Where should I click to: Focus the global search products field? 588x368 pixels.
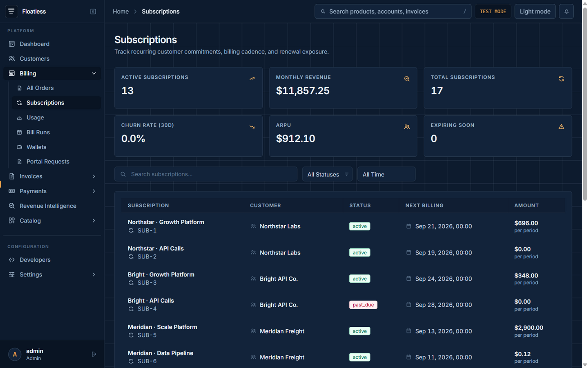pos(393,11)
